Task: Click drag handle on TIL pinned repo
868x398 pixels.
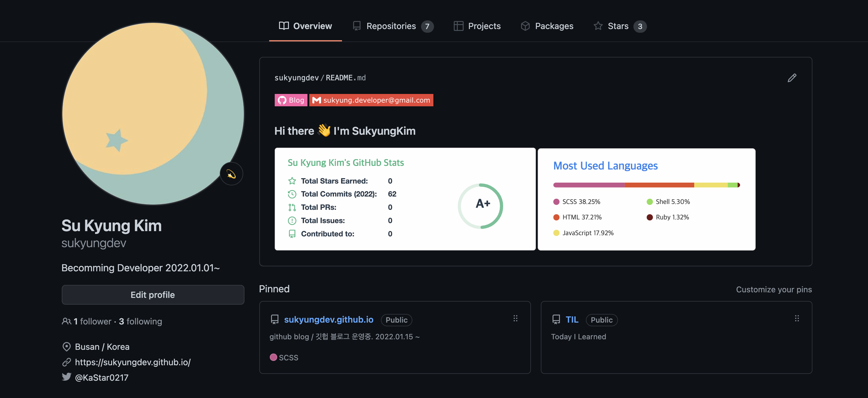Action: [797, 318]
